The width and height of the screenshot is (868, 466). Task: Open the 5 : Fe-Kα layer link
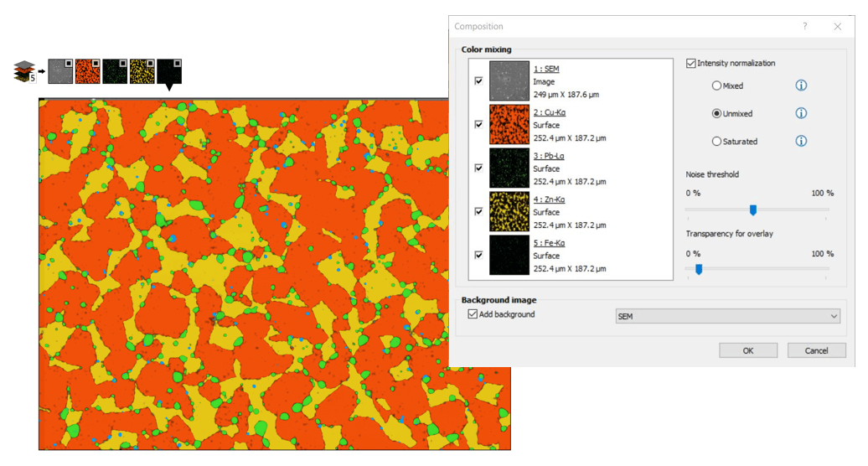[x=549, y=243]
